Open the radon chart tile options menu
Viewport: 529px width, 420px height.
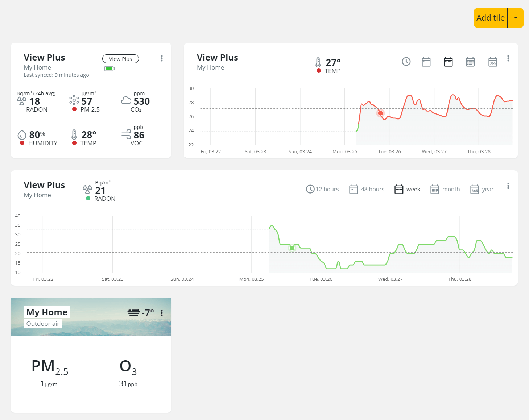point(508,186)
